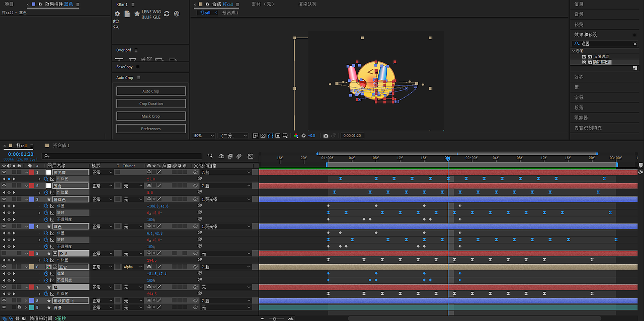
Task: Collapse the 通道 effects category
Action: [x=574, y=51]
